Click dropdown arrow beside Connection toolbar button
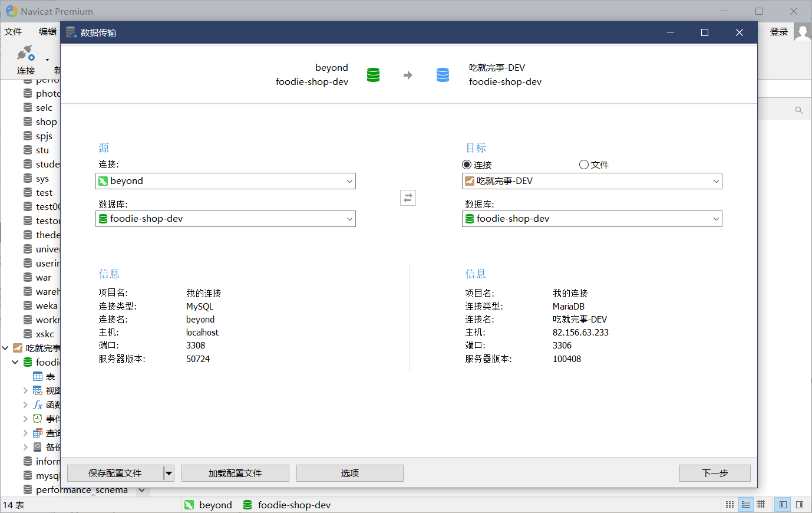 [48, 60]
